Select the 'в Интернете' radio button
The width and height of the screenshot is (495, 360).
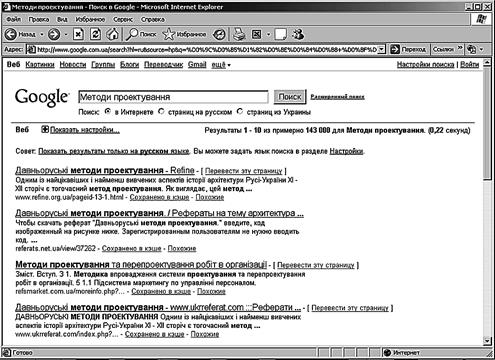pos(107,112)
